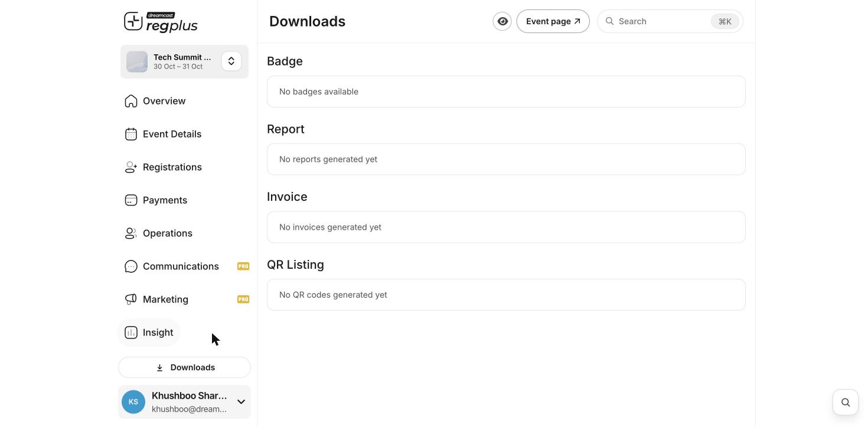Expand the Khushboo account menu chevron

tap(241, 402)
